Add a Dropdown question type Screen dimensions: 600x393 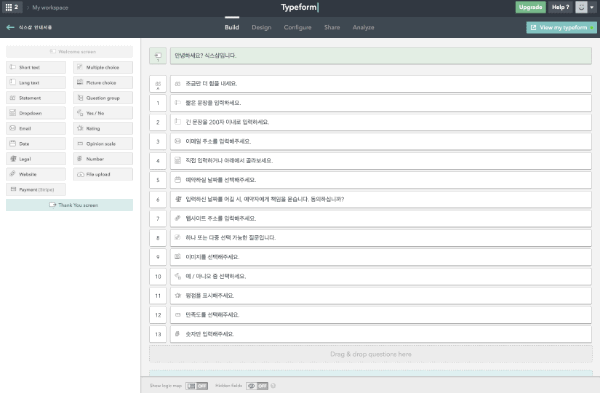pyautogui.click(x=36, y=113)
